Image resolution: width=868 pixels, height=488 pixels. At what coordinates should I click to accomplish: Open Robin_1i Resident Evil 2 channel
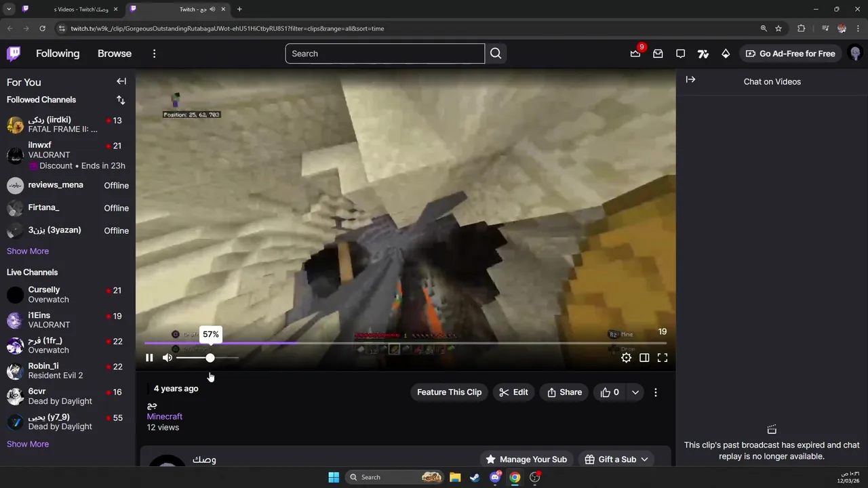coord(68,371)
